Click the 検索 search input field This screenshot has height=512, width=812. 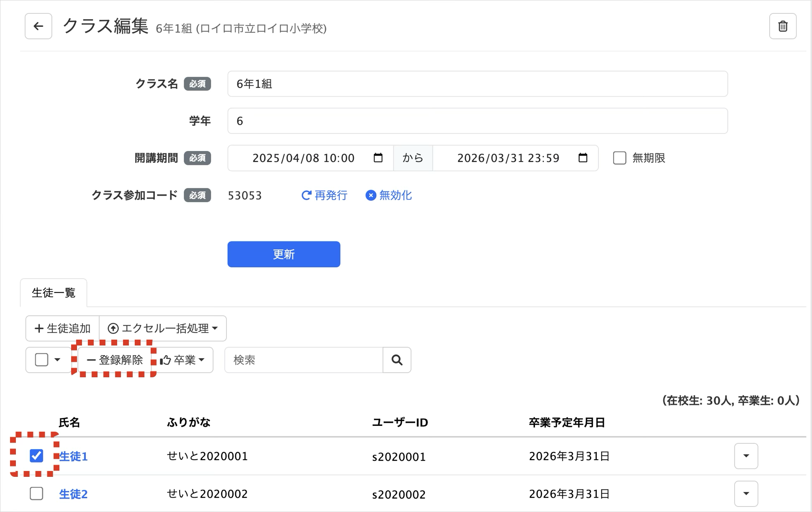304,360
